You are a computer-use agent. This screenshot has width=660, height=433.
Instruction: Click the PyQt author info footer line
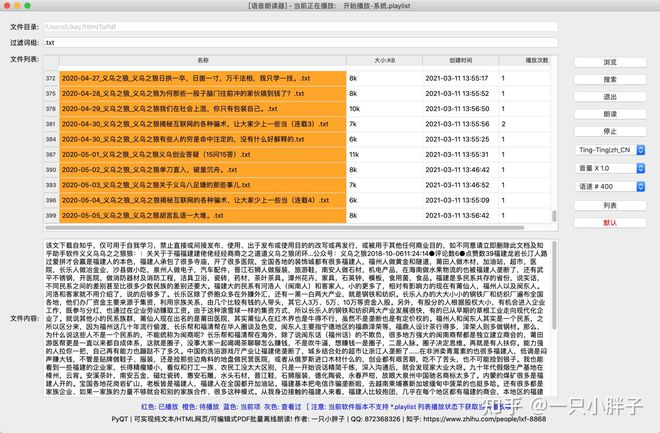tap(329, 419)
